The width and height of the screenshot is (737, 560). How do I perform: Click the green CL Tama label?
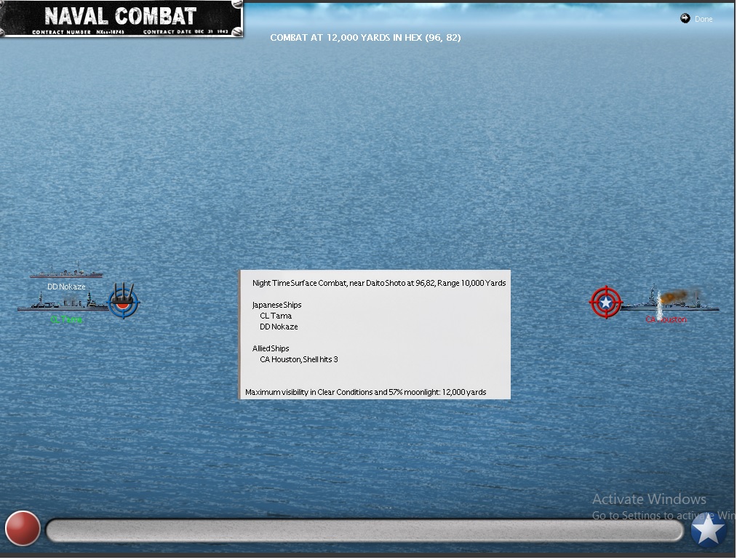(x=66, y=319)
